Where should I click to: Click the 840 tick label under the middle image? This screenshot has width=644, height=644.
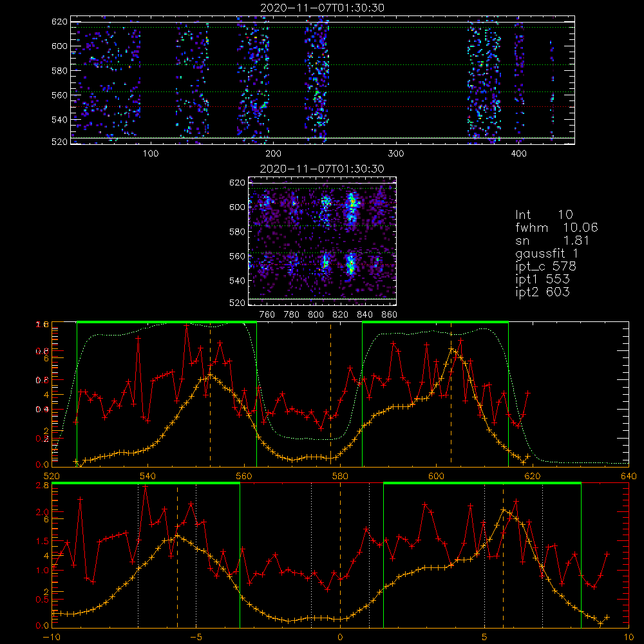pos(365,315)
